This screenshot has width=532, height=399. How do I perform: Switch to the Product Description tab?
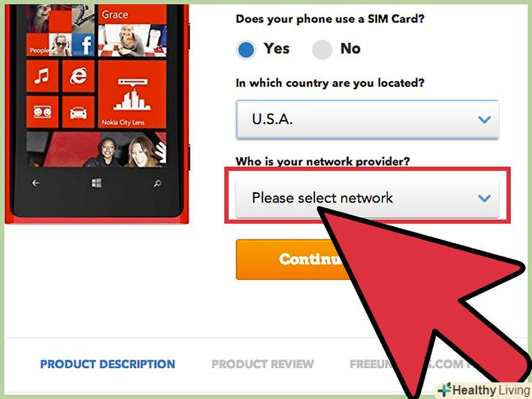107,364
